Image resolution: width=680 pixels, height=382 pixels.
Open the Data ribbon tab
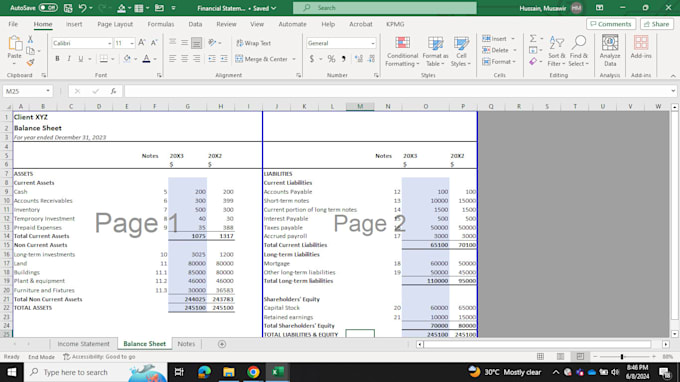click(x=195, y=24)
